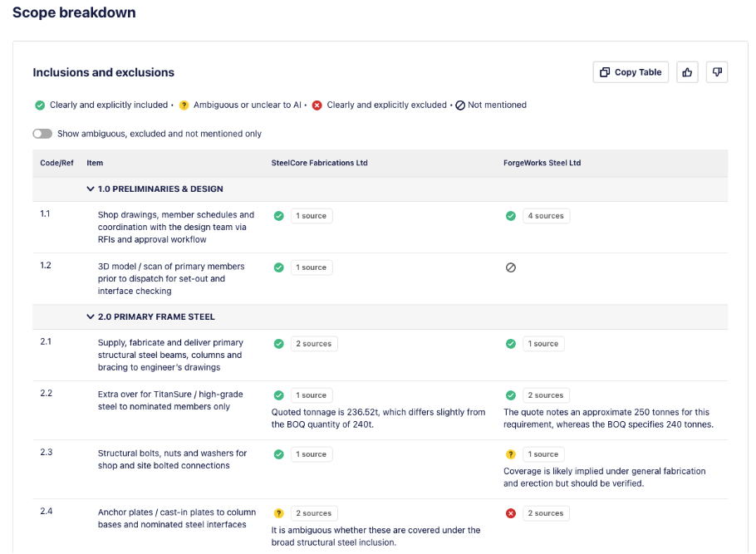Screen dimensions: 756x554
Task: Open the 4 sources badge in row 1.1
Action: pyautogui.click(x=546, y=216)
